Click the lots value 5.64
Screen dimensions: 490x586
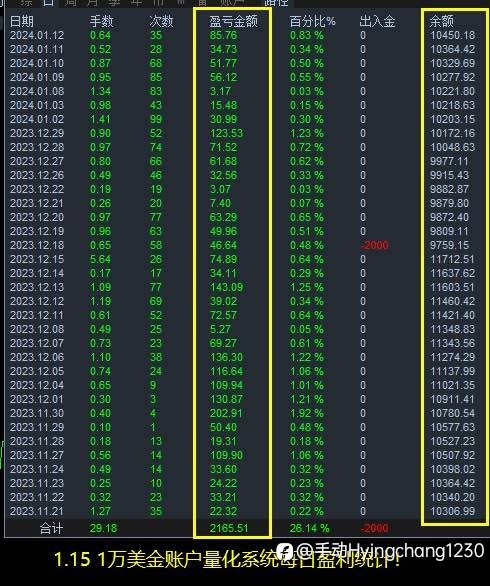click(x=100, y=259)
